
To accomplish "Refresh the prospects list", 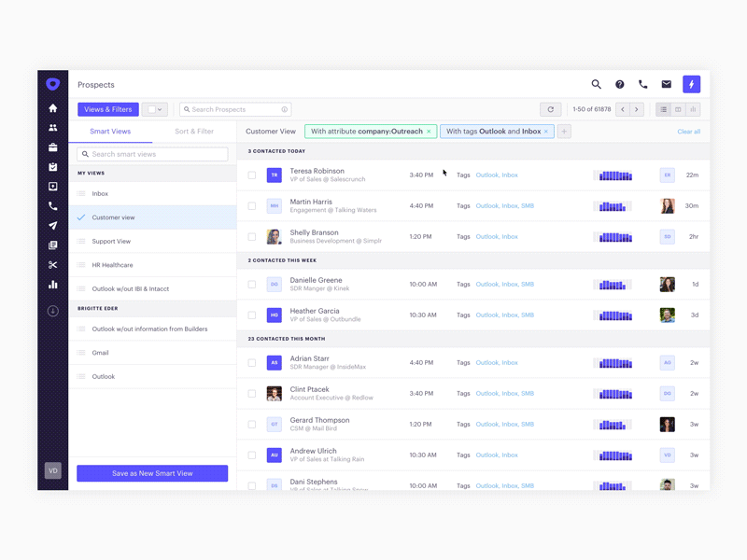I will (550, 109).
